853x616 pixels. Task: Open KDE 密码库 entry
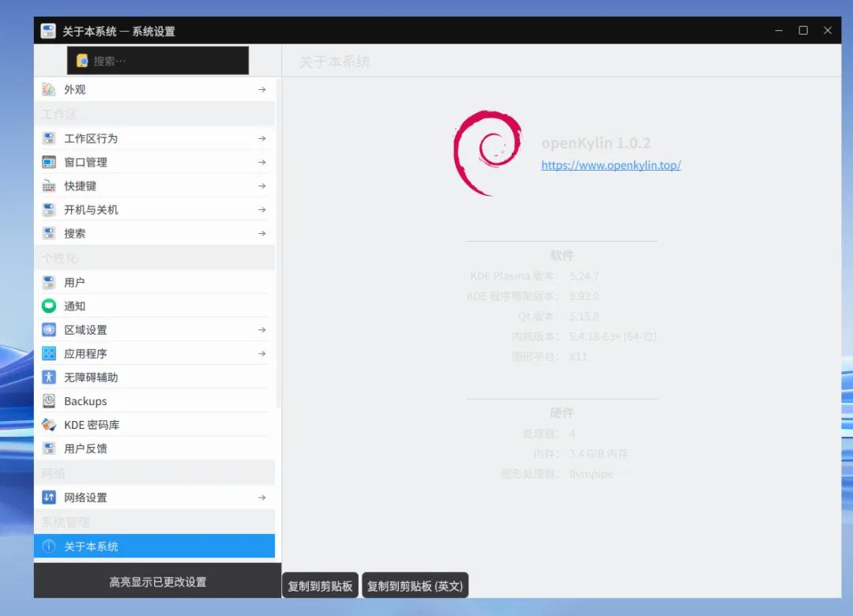(155, 425)
